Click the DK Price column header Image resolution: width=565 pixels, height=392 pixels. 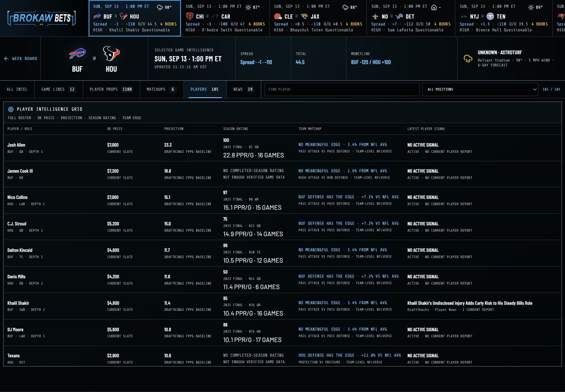pos(115,129)
